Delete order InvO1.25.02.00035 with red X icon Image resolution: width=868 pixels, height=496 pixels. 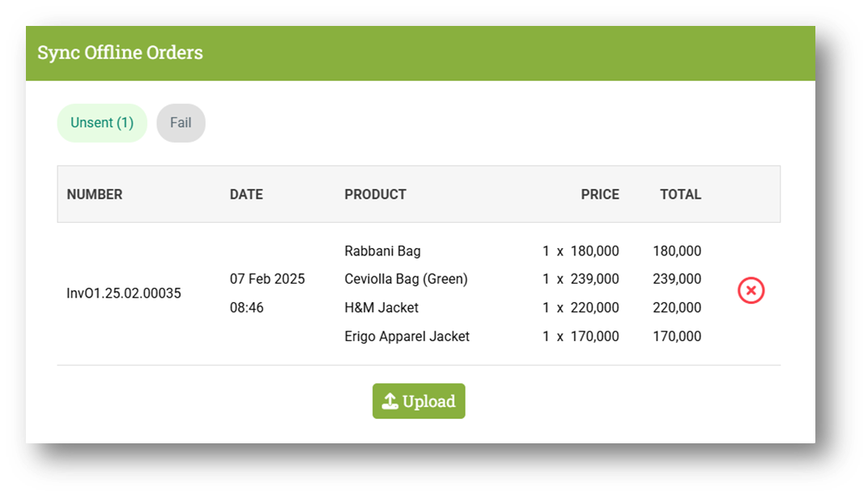pyautogui.click(x=751, y=290)
